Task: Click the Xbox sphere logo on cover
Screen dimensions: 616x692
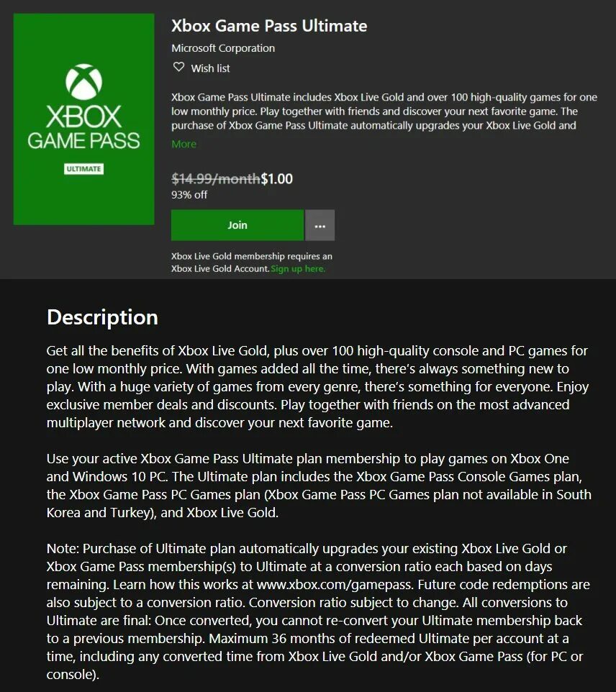Action: pos(83,82)
